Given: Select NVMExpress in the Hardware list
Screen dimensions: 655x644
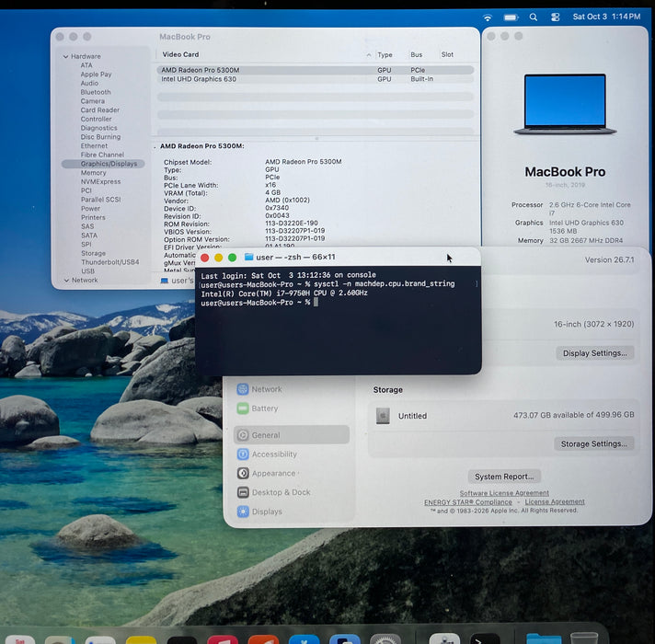Looking at the screenshot, I should click(x=100, y=181).
